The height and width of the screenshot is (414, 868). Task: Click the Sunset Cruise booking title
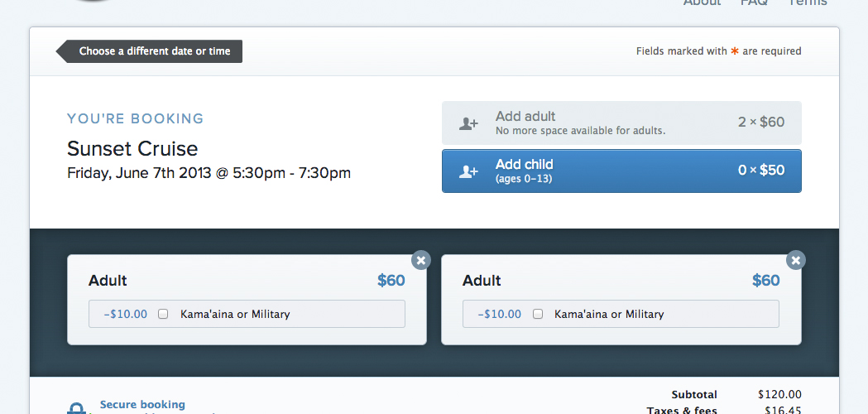pos(132,148)
